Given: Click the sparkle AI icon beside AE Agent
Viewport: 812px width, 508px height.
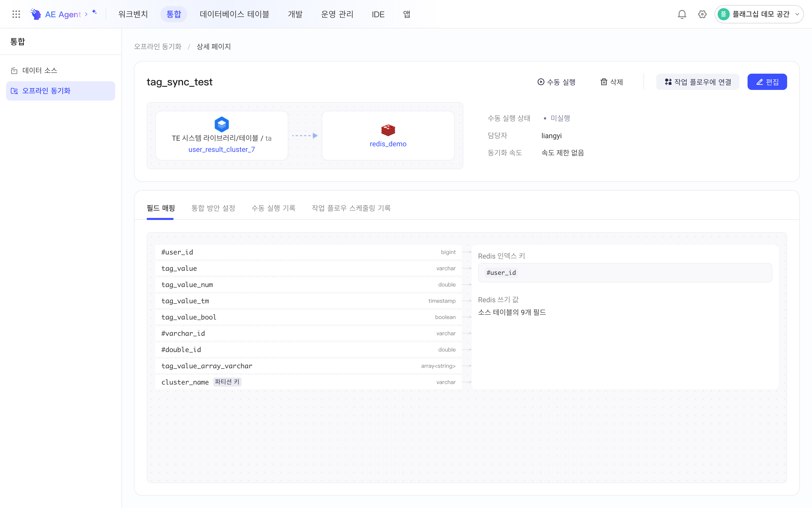Looking at the screenshot, I should coord(94,12).
